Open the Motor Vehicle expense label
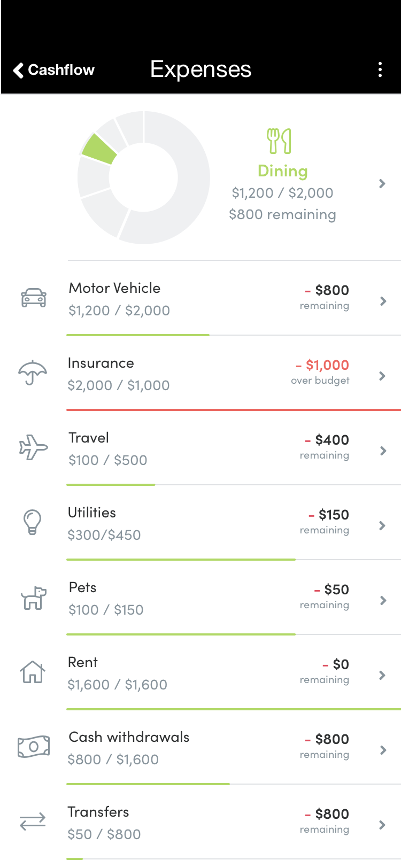Image resolution: width=401 pixels, height=868 pixels. [x=114, y=288]
